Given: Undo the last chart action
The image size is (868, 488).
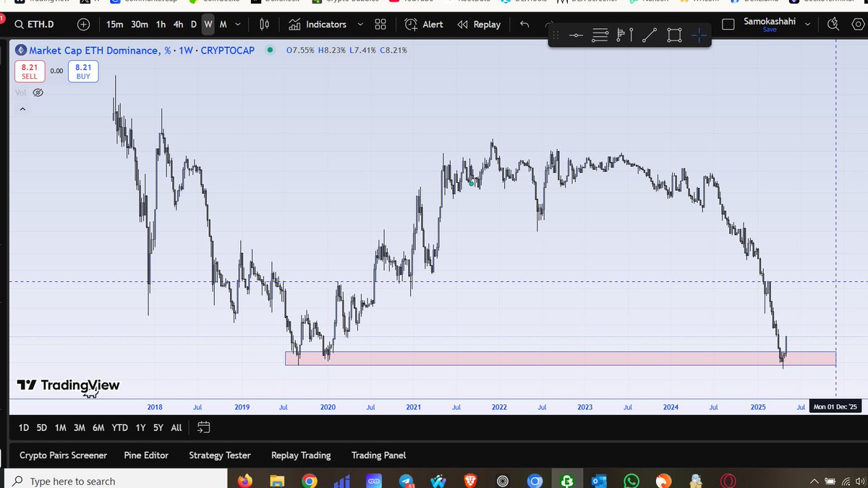Looking at the screenshot, I should [x=524, y=24].
